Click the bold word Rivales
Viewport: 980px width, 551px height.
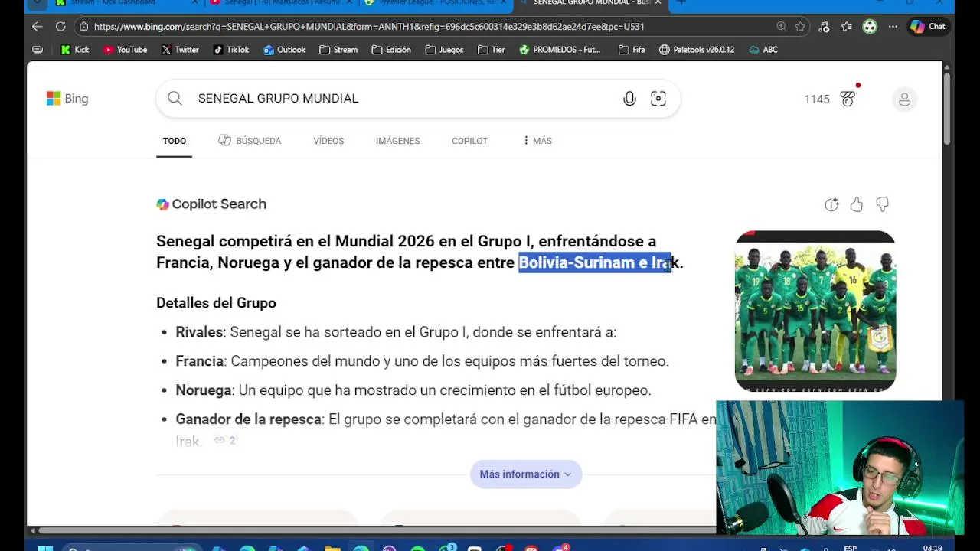click(199, 332)
